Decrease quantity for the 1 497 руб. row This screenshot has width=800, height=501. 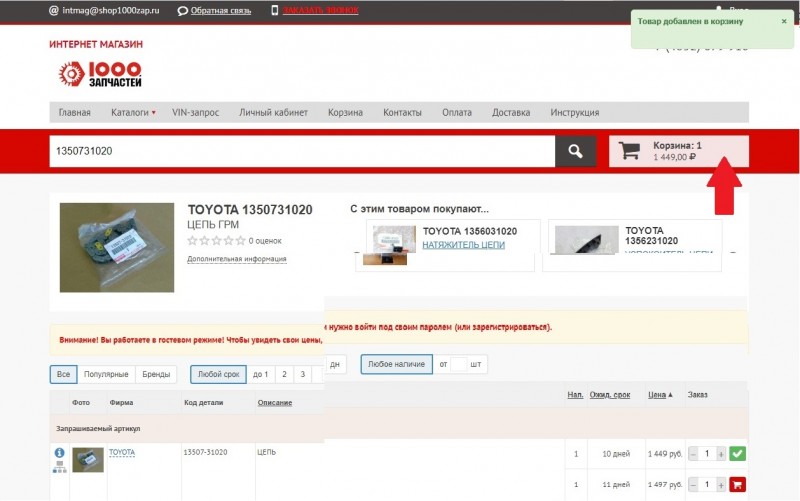[x=693, y=485]
